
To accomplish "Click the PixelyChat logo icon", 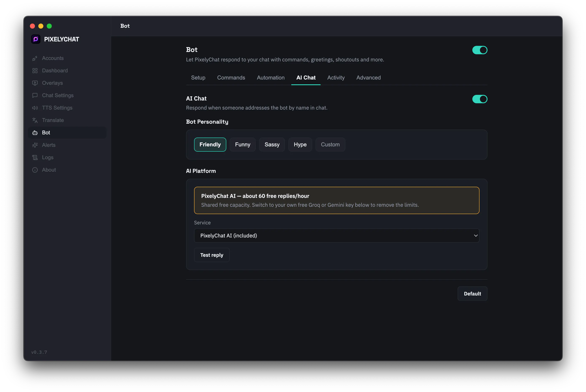I will coord(36,39).
